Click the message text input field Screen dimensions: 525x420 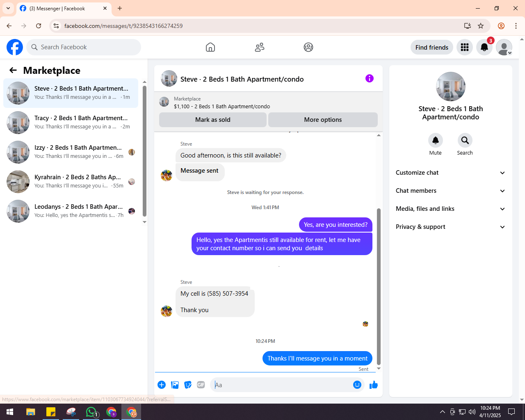point(281,385)
